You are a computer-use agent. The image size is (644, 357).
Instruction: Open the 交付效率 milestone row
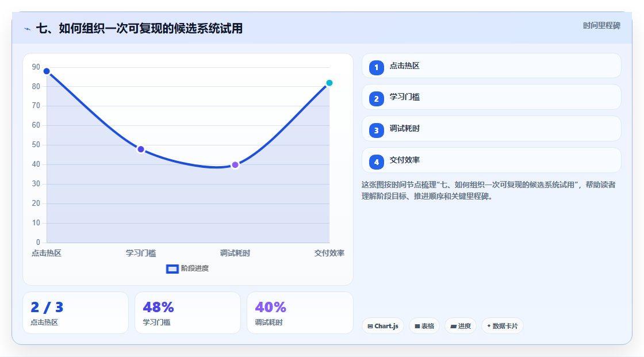491,160
